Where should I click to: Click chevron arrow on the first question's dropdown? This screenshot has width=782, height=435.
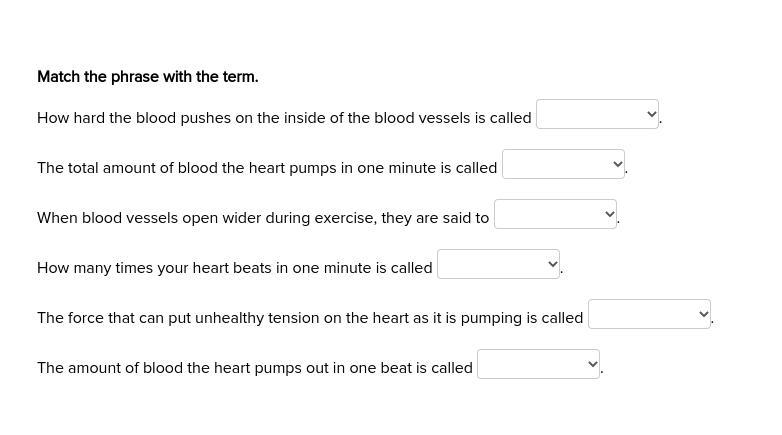[652, 115]
